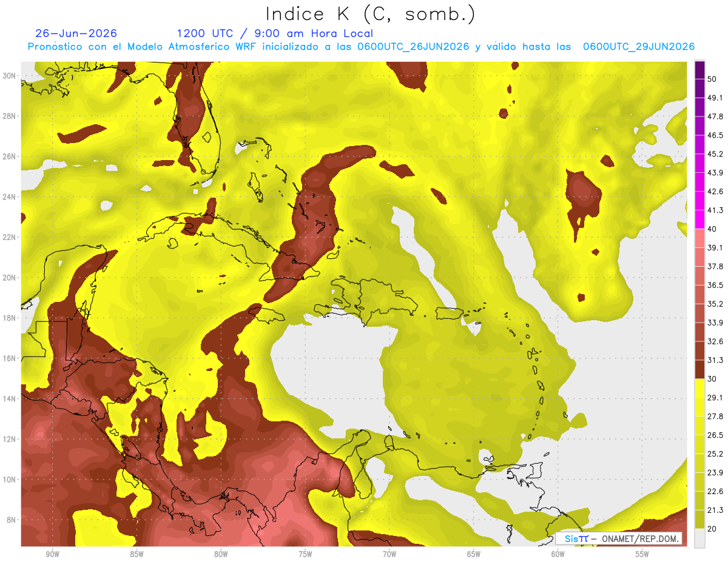Click the 60W longitude axis label
This screenshot has width=728, height=562.
click(558, 554)
